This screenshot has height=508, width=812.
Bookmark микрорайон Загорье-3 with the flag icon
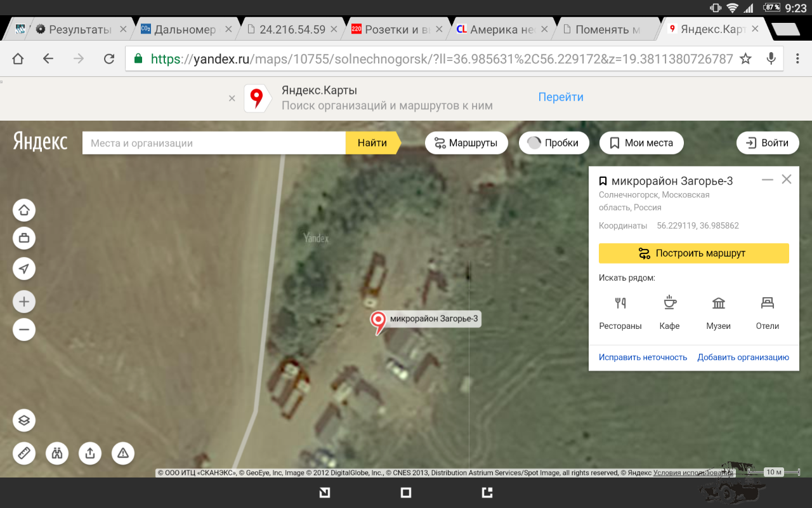(x=603, y=181)
